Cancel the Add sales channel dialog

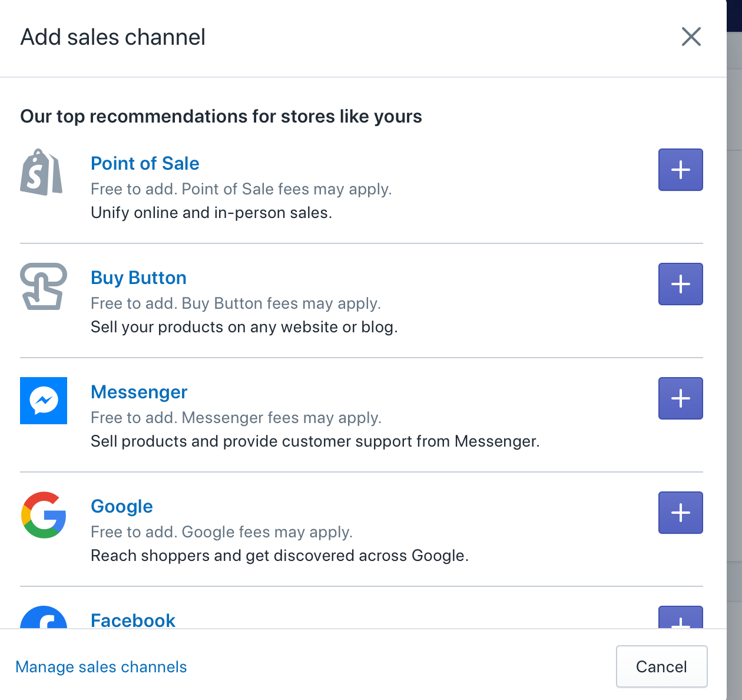[661, 666]
